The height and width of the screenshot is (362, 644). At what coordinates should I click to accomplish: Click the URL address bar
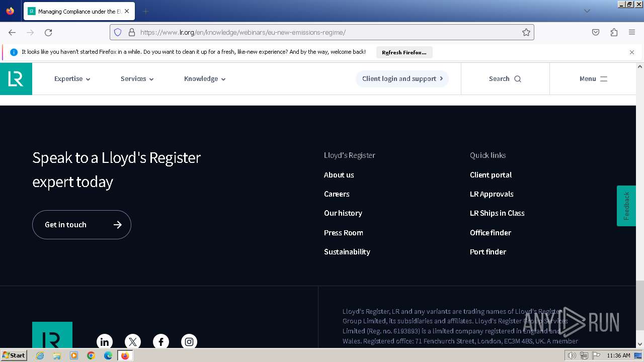tap(322, 32)
